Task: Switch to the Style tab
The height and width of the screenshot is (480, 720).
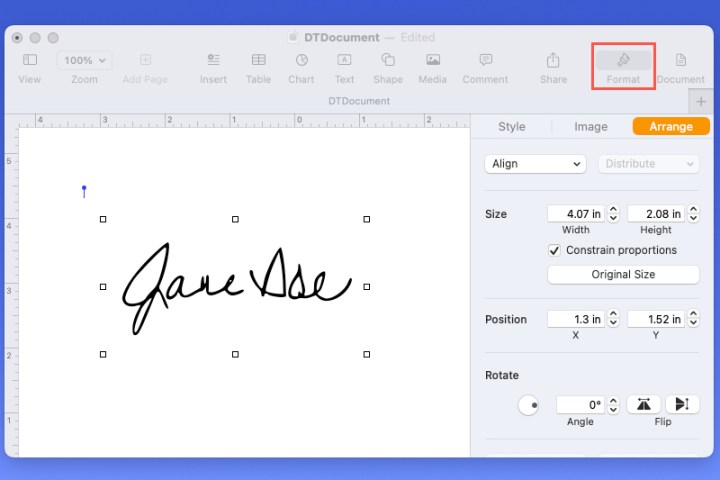Action: (511, 127)
